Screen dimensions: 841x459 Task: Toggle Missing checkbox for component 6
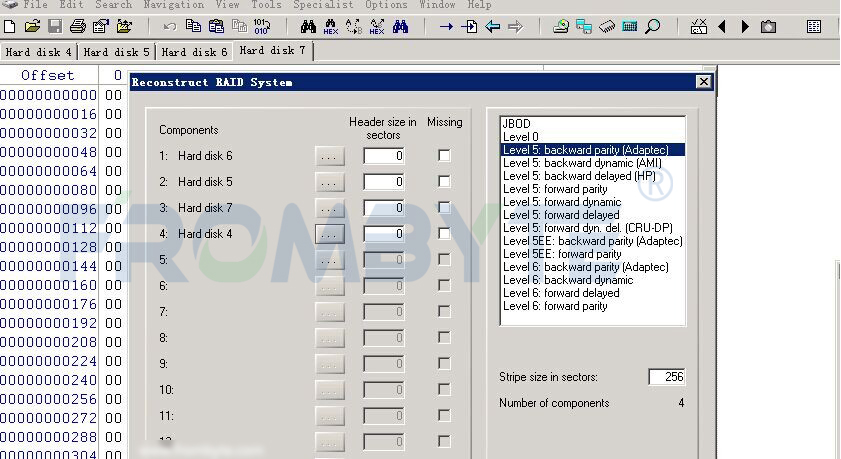pyautogui.click(x=444, y=285)
